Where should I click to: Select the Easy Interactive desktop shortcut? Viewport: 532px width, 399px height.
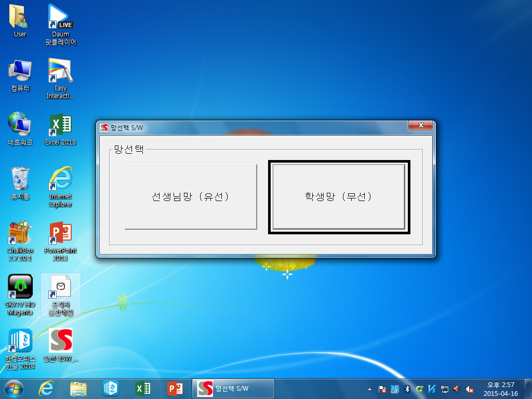click(x=60, y=79)
